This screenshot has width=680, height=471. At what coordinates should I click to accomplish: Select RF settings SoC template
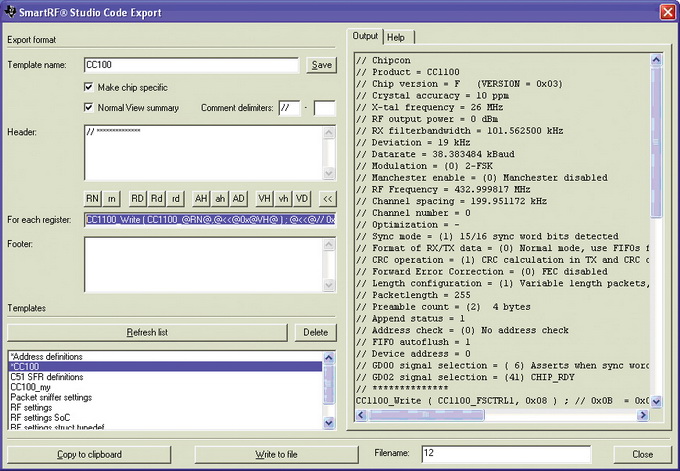pyautogui.click(x=165, y=418)
